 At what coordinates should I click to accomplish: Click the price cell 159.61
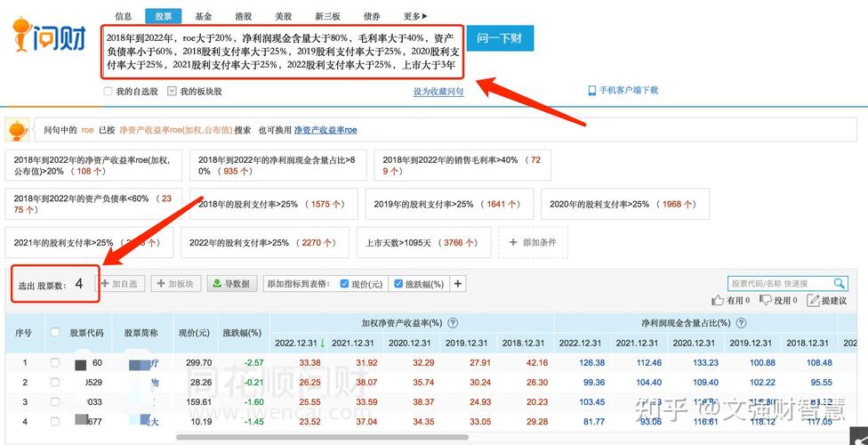199,401
